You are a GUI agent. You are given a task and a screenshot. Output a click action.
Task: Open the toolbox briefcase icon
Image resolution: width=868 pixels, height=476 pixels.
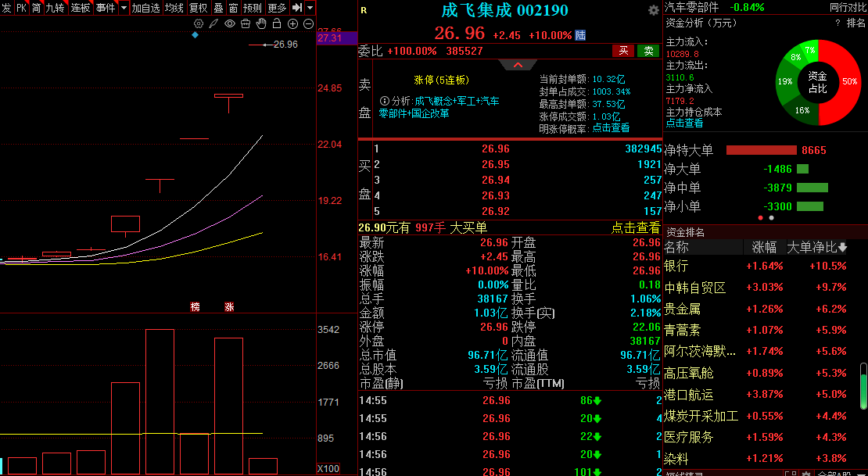click(246, 23)
